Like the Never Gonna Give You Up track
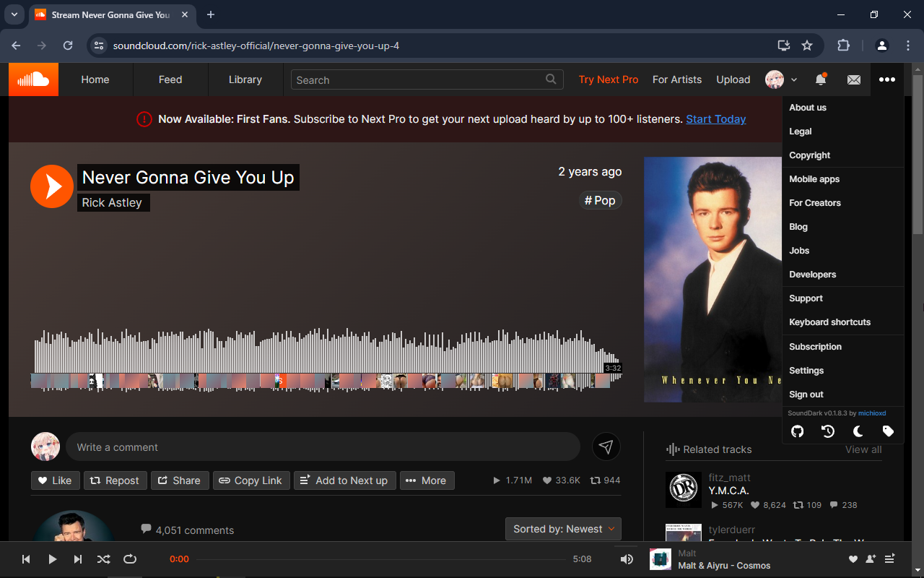 55,480
